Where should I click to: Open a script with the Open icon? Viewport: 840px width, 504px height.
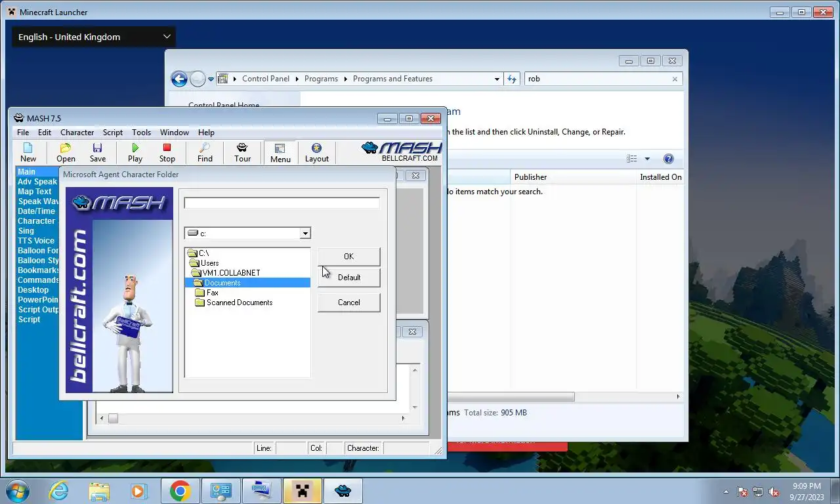pyautogui.click(x=66, y=152)
